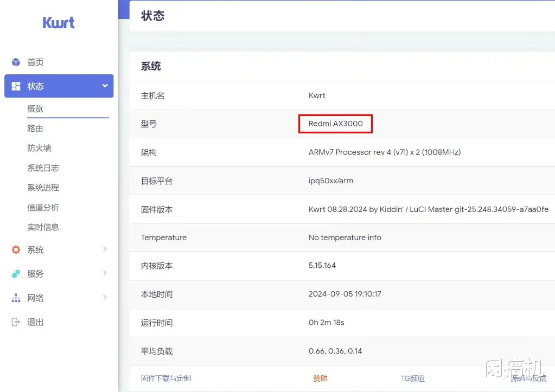Click the 运行时间 label
The image size is (555, 392).
pyautogui.click(x=156, y=323)
